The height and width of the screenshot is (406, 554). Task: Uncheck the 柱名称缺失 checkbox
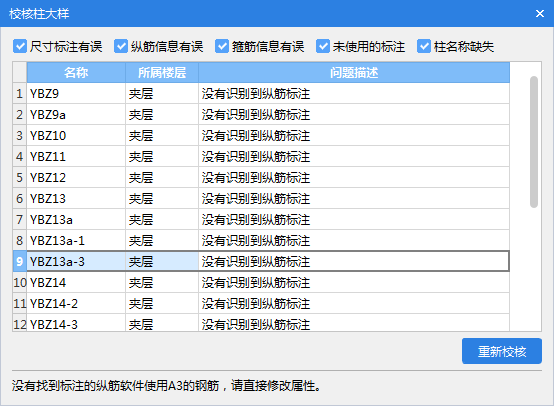[424, 46]
